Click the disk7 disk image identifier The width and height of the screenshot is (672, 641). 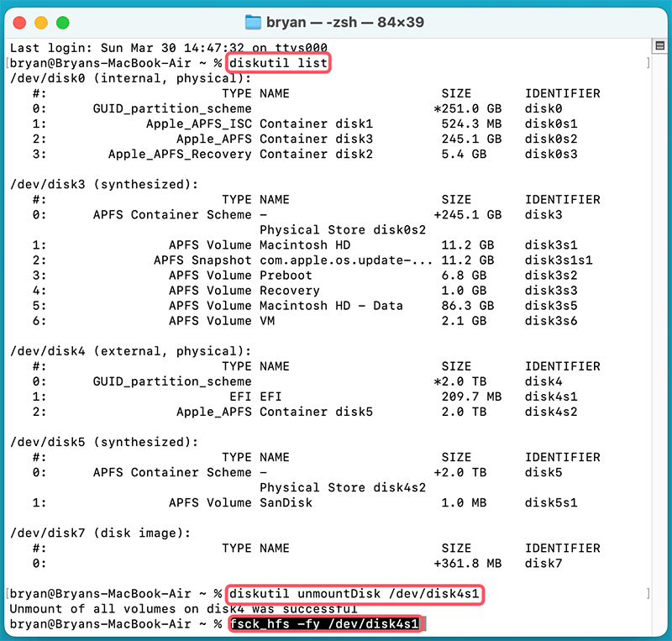coord(544,563)
